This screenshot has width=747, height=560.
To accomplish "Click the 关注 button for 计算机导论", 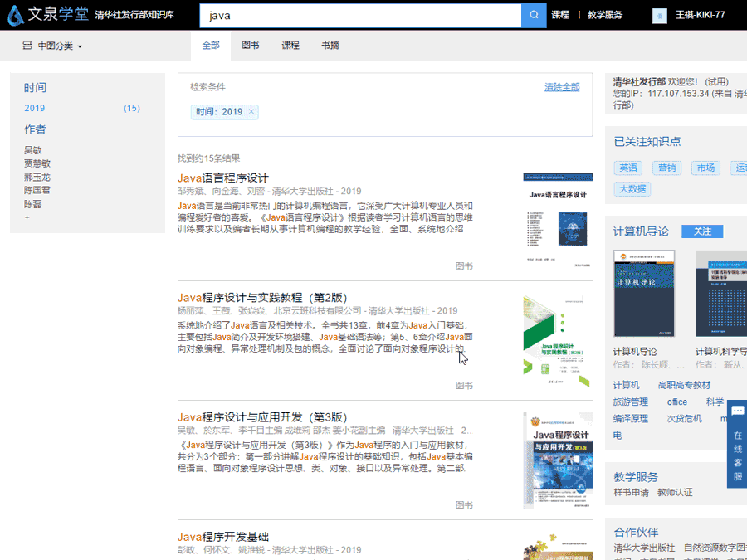I will point(702,231).
